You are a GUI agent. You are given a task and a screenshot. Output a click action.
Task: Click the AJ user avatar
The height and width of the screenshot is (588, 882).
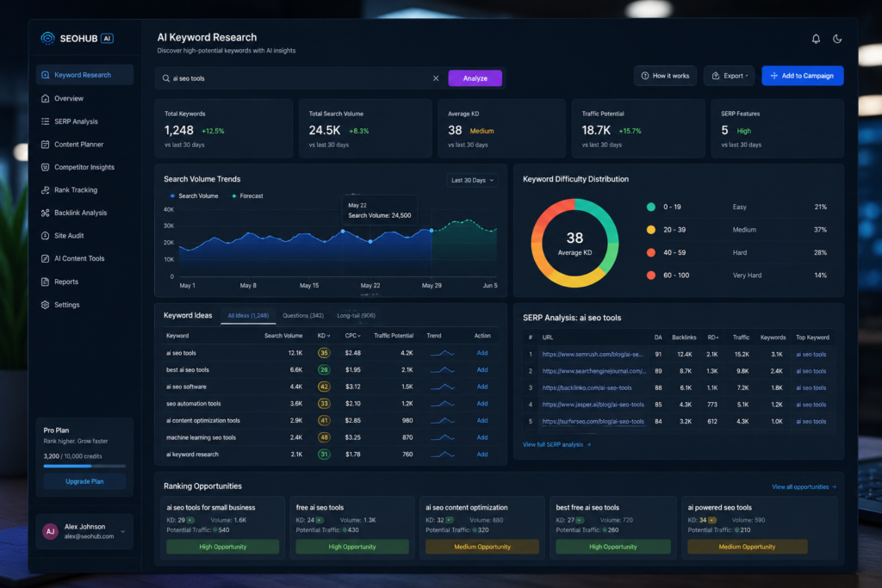pos(51,531)
